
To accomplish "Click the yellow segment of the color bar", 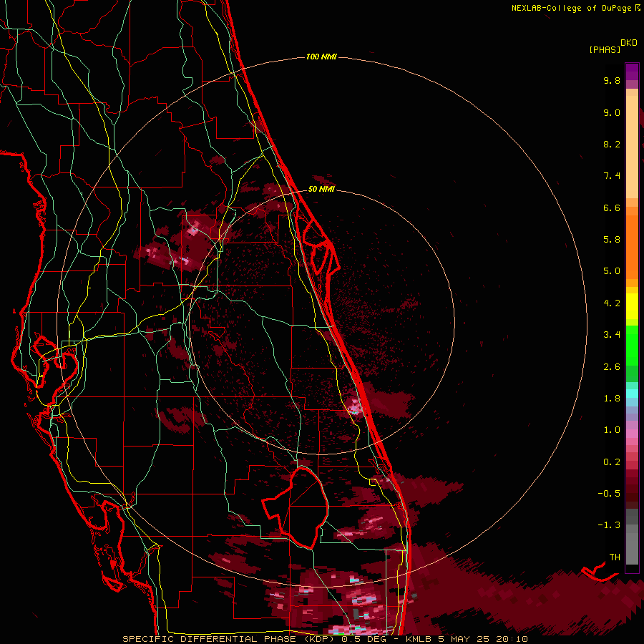I will (632, 306).
